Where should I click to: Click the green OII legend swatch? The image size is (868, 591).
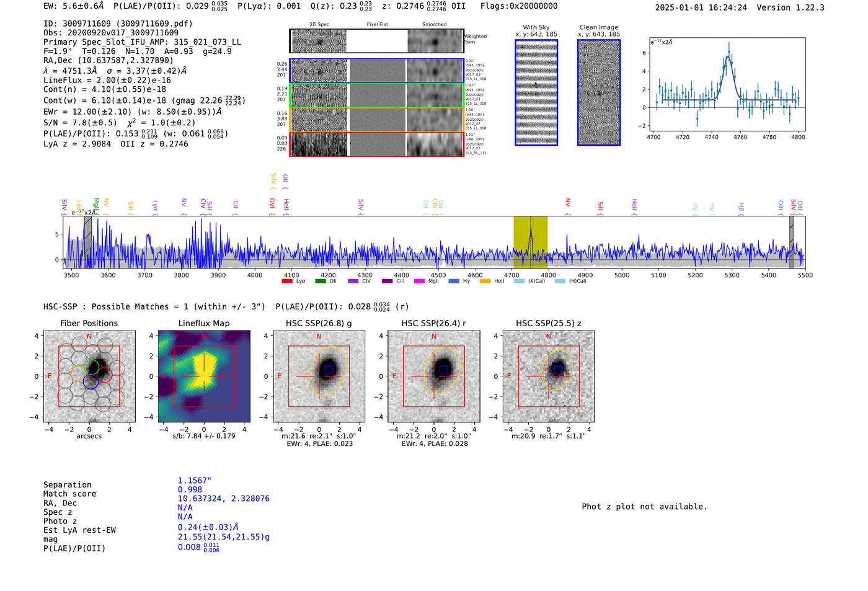click(320, 281)
